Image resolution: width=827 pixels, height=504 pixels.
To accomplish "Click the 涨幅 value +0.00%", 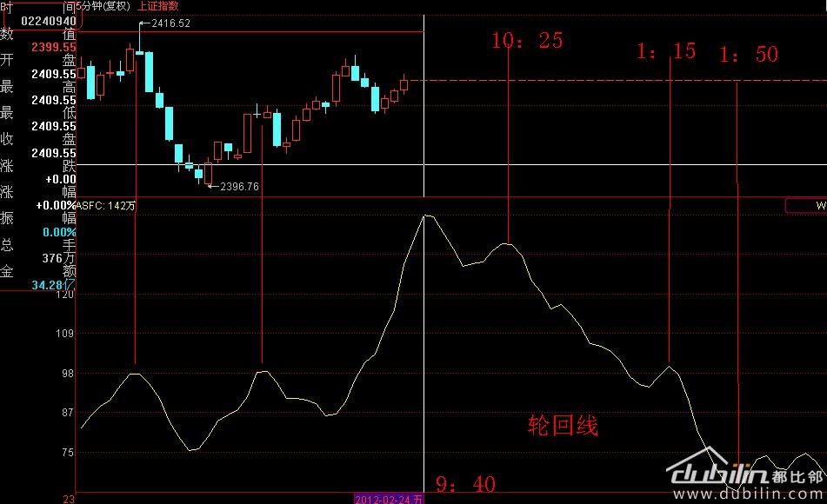I will coord(56,206).
